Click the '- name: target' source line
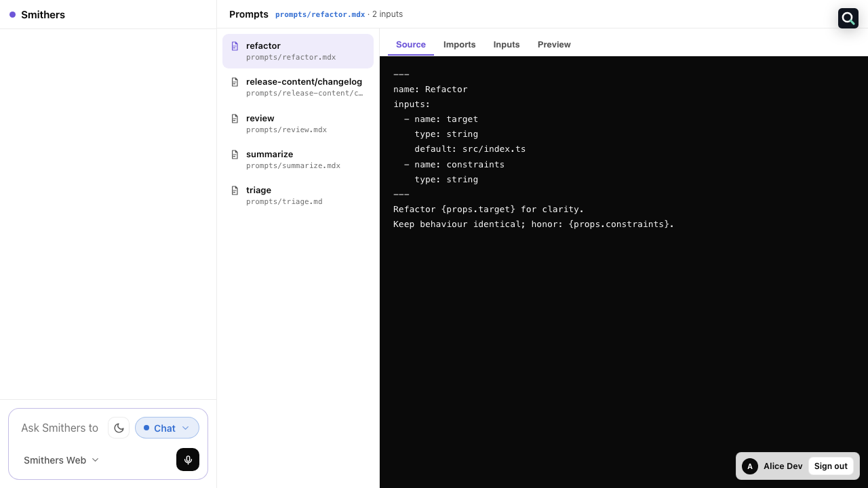Image resolution: width=868 pixels, height=488 pixels. (441, 119)
